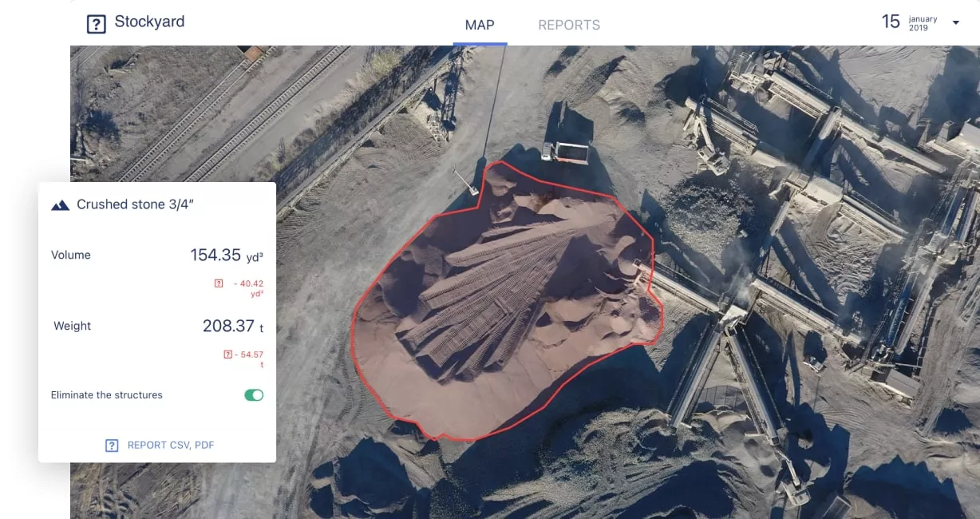Expand the date dropdown arrow
980x519 pixels.
click(x=955, y=23)
